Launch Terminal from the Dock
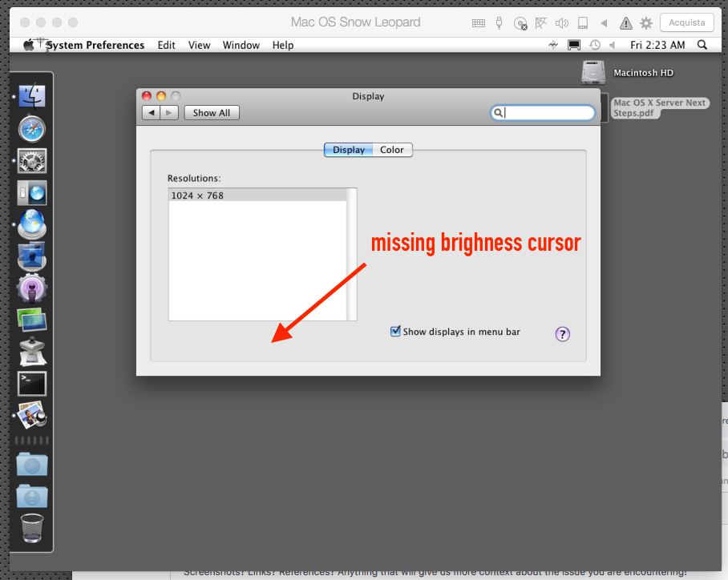This screenshot has height=580, width=728. [31, 384]
